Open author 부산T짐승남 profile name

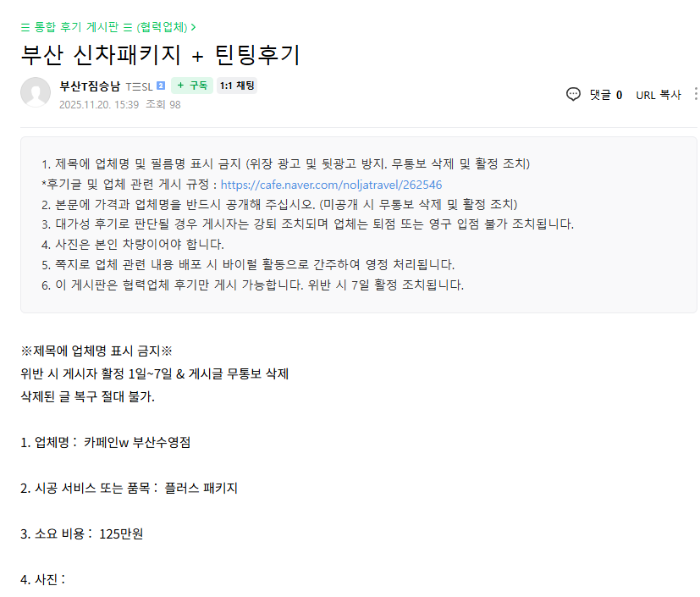coord(91,86)
